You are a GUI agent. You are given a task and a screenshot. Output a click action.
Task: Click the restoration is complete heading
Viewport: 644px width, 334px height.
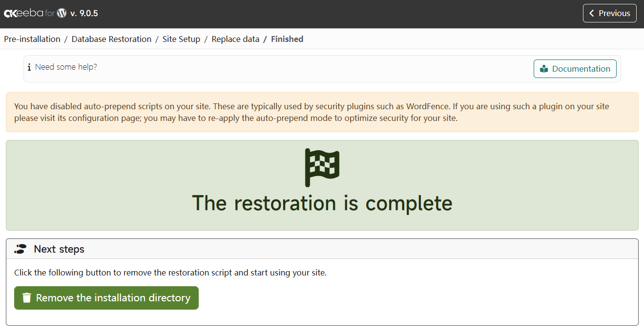click(322, 203)
